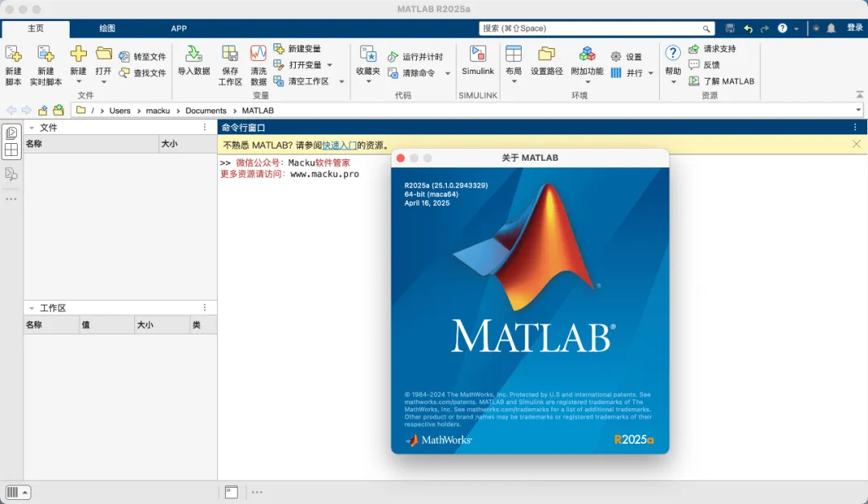This screenshot has height=504, width=868.
Task: Open the 文件 panel options menu
Action: pos(205,127)
